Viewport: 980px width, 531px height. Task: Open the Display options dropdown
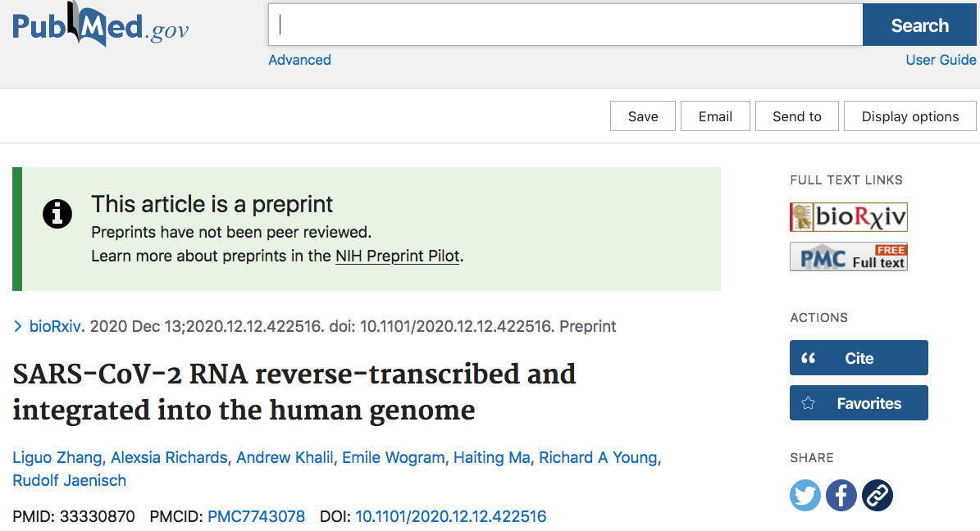(909, 116)
